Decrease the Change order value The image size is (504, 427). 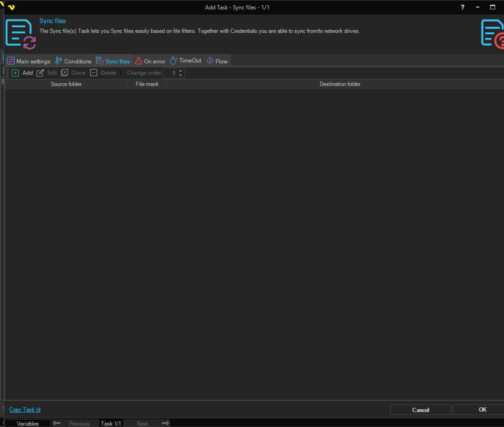[x=181, y=75]
